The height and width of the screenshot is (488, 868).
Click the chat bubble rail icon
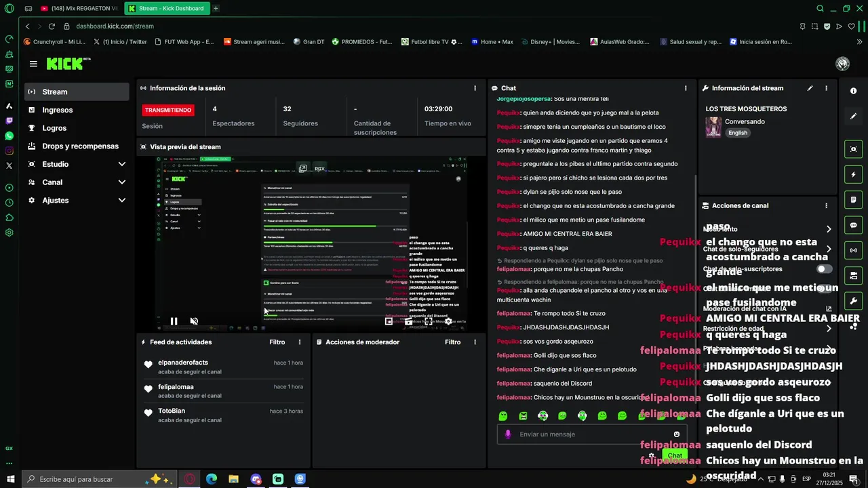[854, 225]
